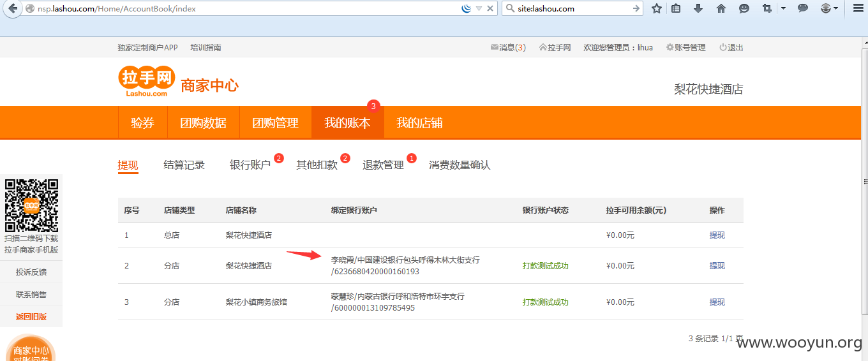Switch to the 其他扣款 sub-tab
868x361 pixels.
317,165
